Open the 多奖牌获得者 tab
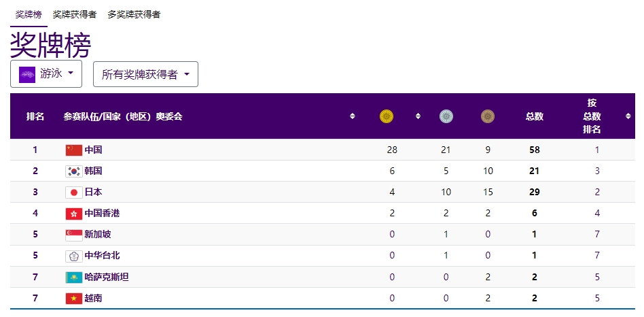 (x=134, y=14)
